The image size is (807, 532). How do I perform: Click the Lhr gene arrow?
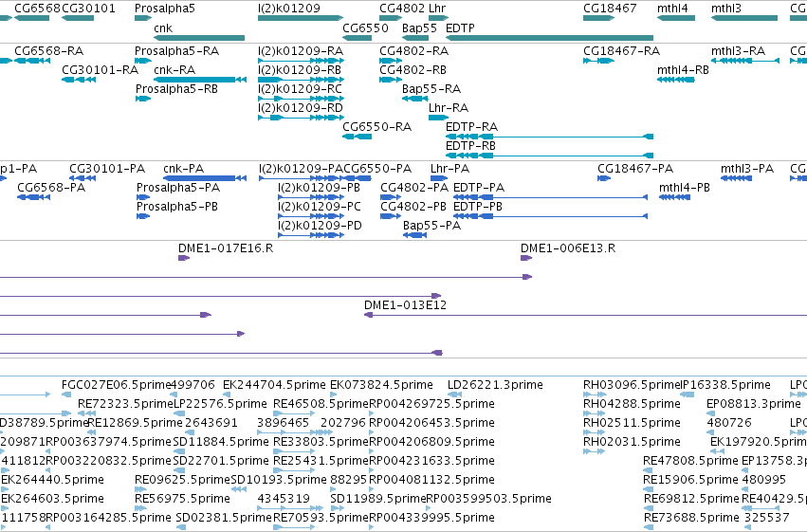tap(438, 18)
